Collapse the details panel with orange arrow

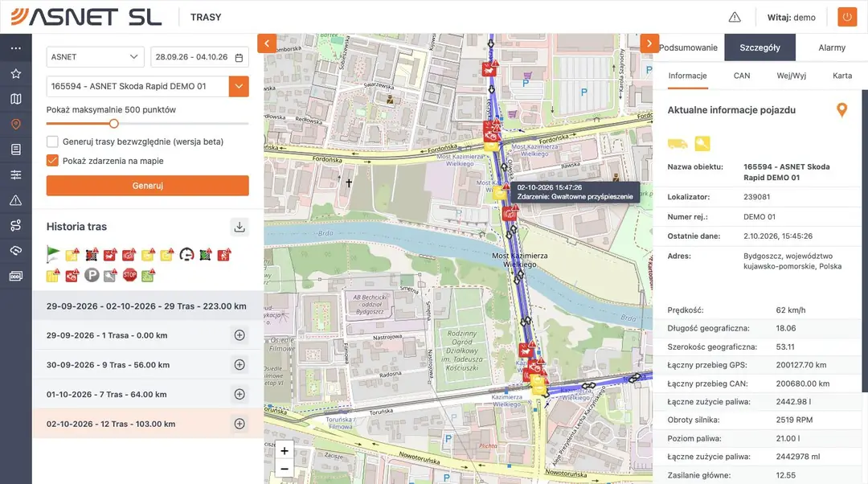[649, 43]
